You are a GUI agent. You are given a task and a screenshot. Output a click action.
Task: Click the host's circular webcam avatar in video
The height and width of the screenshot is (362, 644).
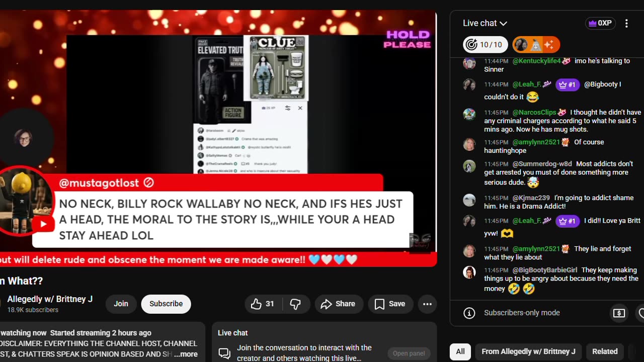[24, 137]
